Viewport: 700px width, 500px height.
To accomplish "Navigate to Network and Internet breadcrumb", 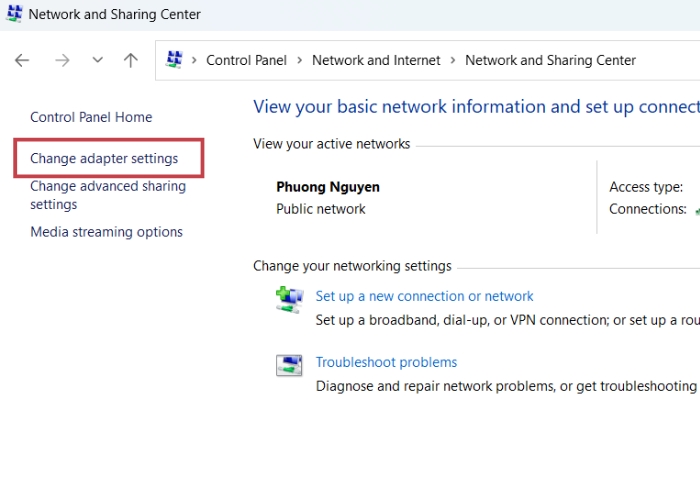I will pyautogui.click(x=376, y=60).
